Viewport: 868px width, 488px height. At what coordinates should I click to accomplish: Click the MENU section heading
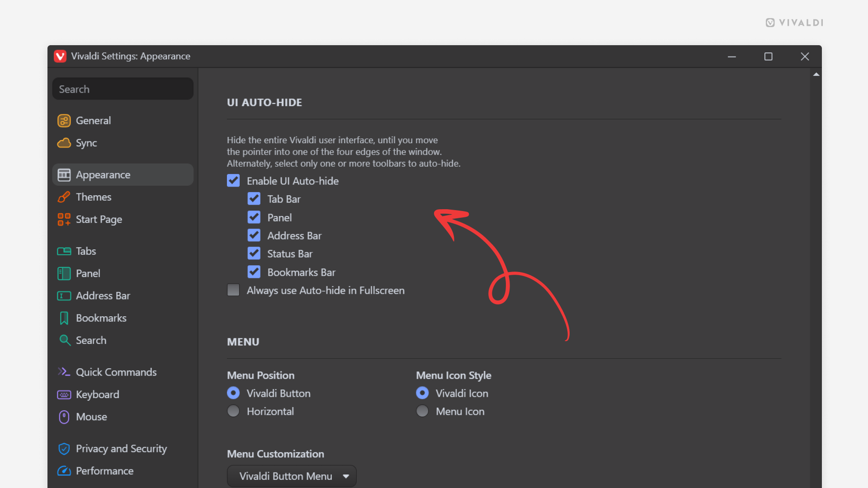243,342
